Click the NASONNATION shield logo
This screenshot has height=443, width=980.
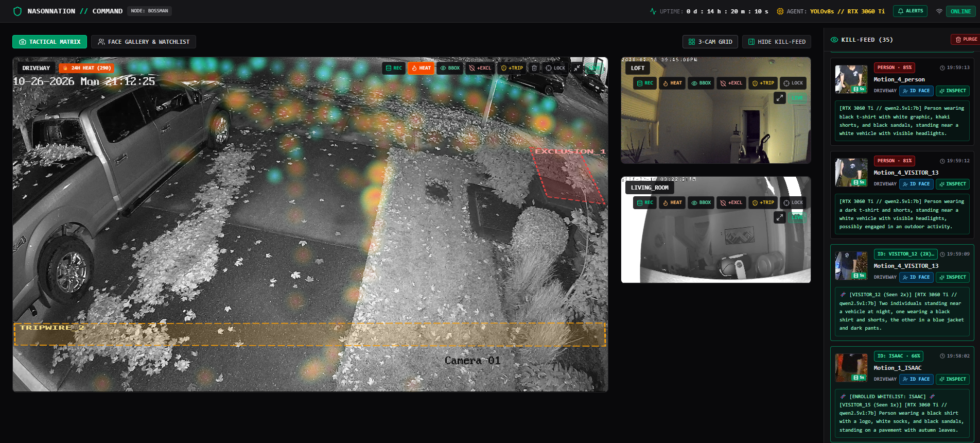[x=17, y=11]
